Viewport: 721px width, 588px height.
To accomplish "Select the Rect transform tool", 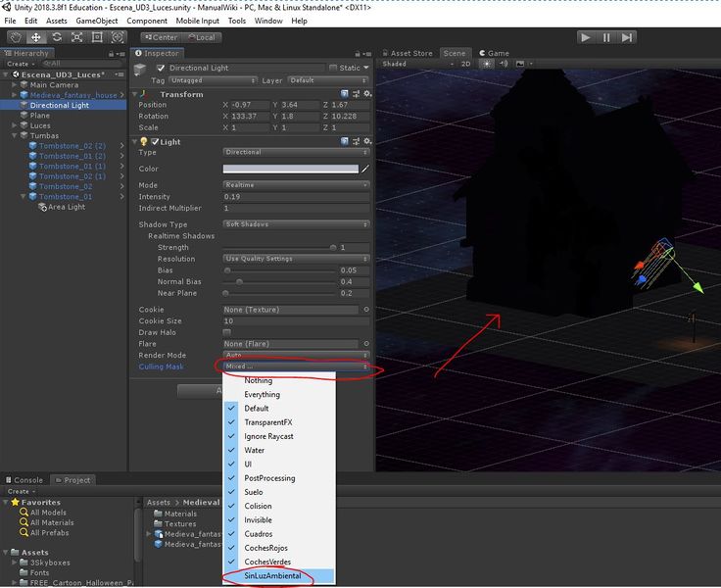I will coord(97,37).
